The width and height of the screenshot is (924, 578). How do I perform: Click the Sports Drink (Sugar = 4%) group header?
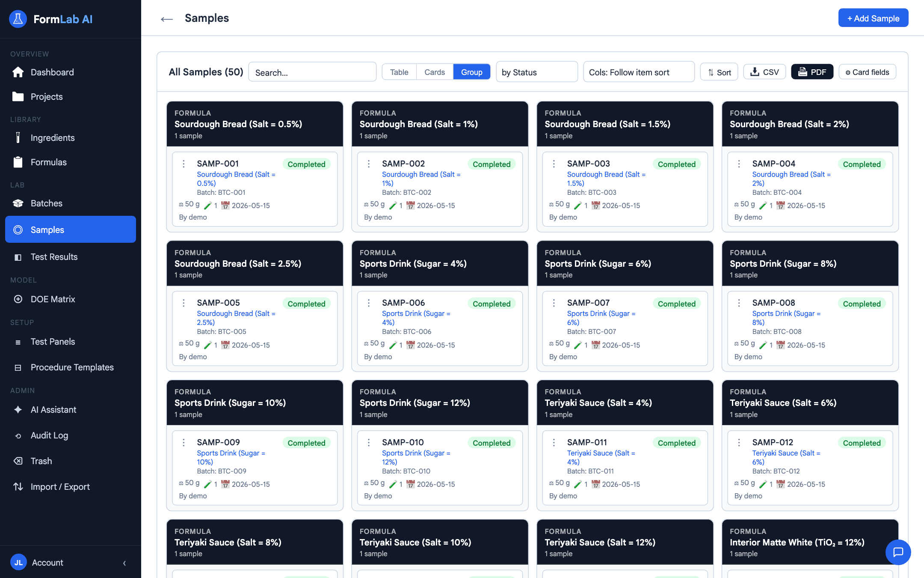point(440,263)
